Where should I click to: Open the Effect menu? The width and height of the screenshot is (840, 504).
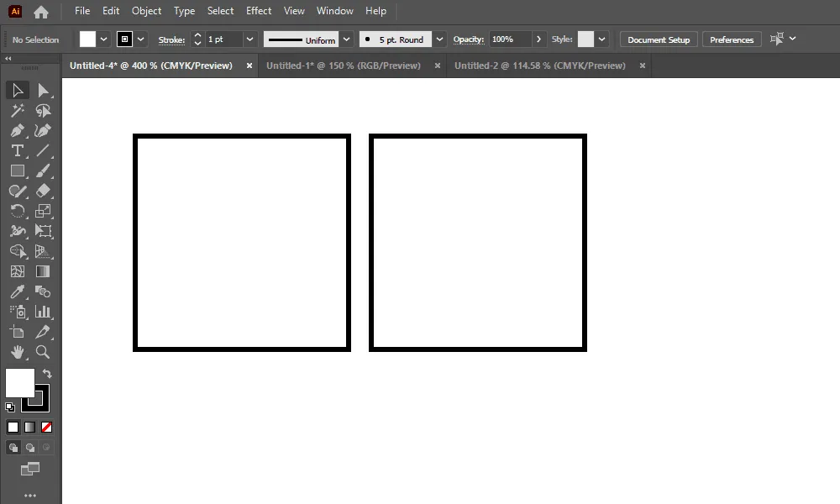tap(258, 11)
